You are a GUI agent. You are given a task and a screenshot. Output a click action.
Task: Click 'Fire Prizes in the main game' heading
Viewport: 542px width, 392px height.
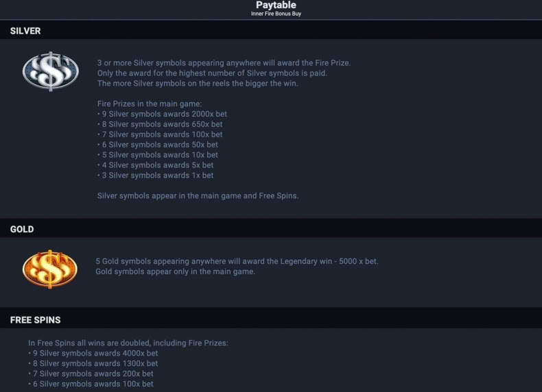(x=150, y=104)
